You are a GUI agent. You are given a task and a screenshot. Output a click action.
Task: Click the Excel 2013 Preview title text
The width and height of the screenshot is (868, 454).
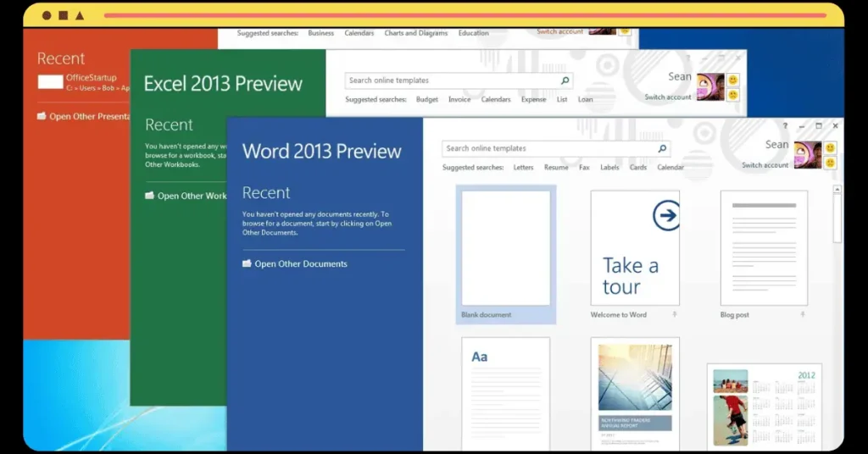pos(223,84)
